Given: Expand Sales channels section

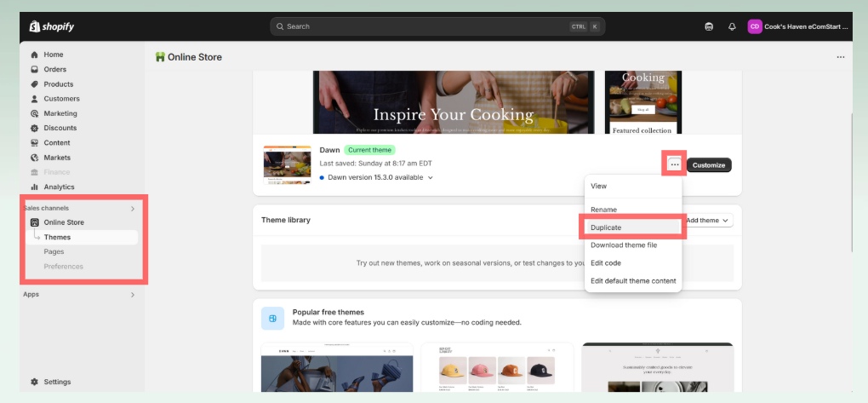Looking at the screenshot, I should (132, 209).
